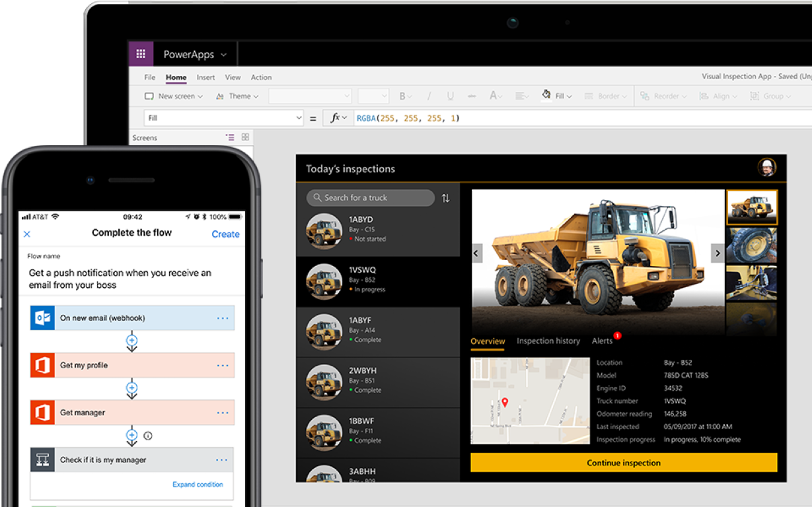The image size is (812, 507).
Task: Click the Expand condition link
Action: pos(198,484)
